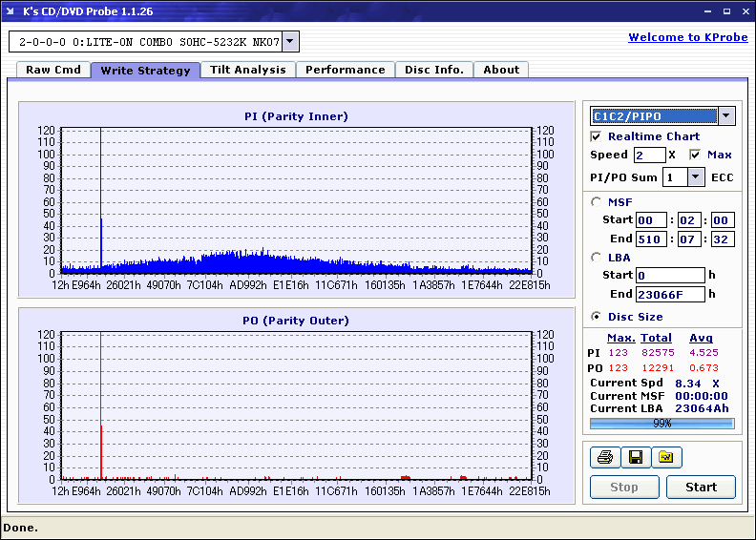
Task: Click the LBA End value field
Action: [670, 294]
